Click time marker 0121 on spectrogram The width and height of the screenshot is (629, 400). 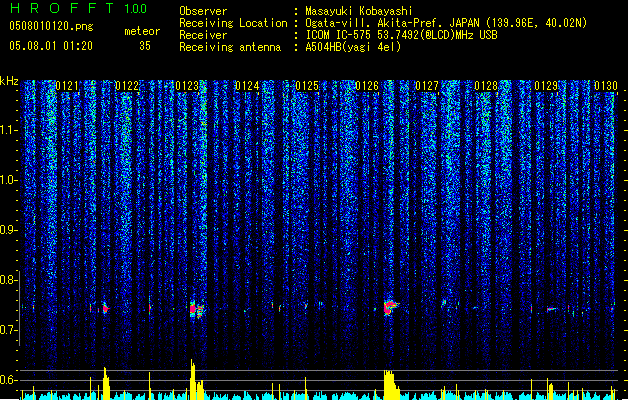67,86
